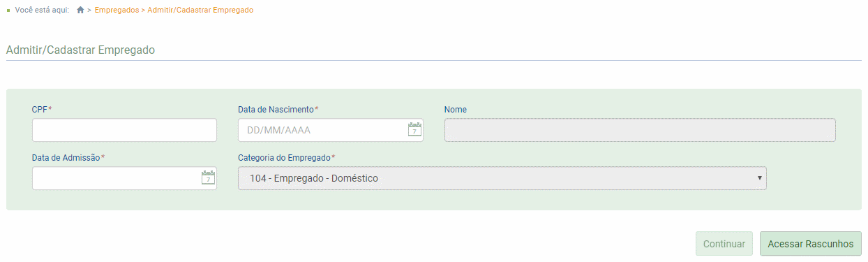Select the disabled Nome text field
The image size is (868, 262).
[x=640, y=130]
